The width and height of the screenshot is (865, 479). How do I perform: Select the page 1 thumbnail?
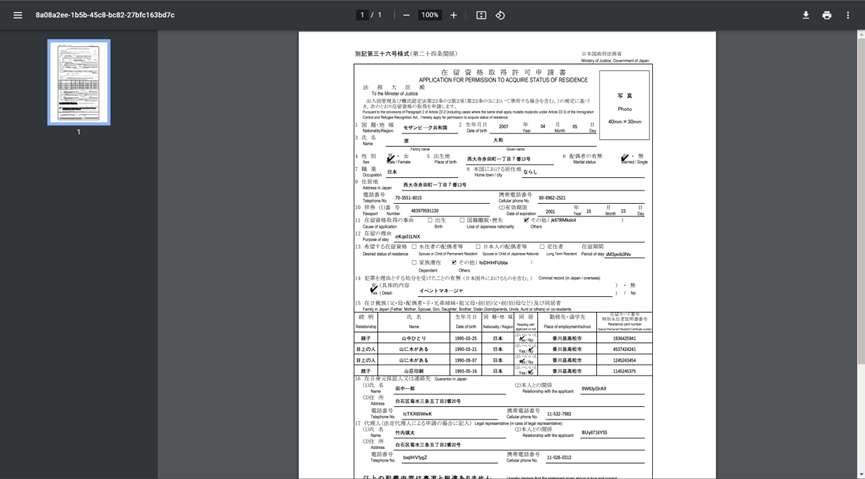(x=79, y=82)
